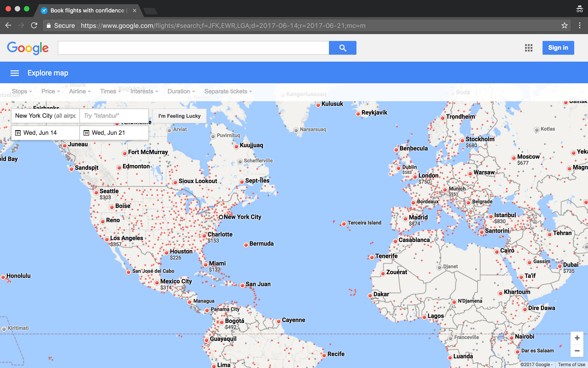
Task: Click the calendar icon for Wed, Jun 21
Action: point(86,133)
